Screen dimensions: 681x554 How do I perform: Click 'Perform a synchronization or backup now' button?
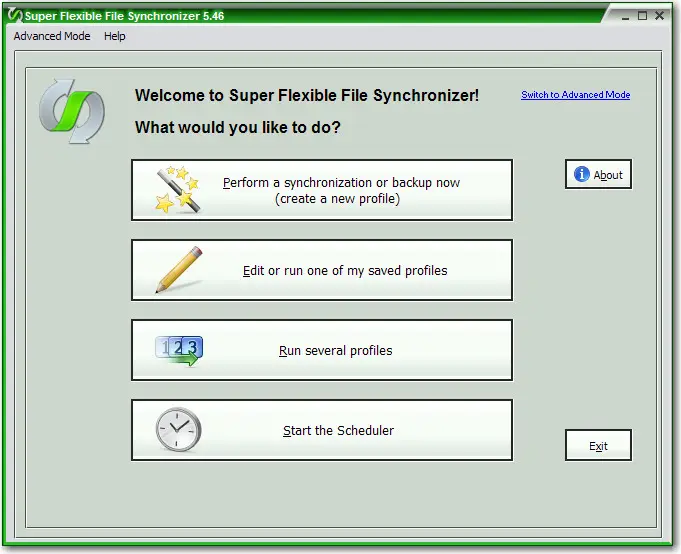click(x=322, y=190)
